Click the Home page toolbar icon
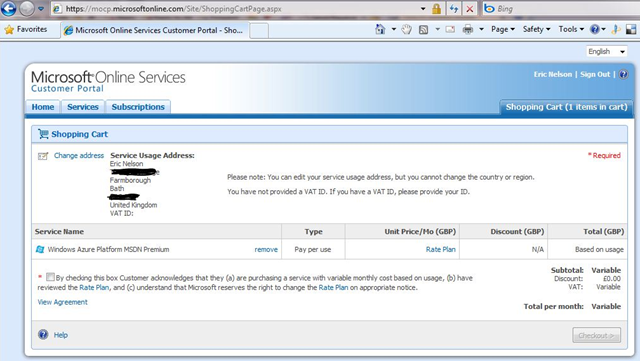The image size is (640, 361). tap(380, 29)
